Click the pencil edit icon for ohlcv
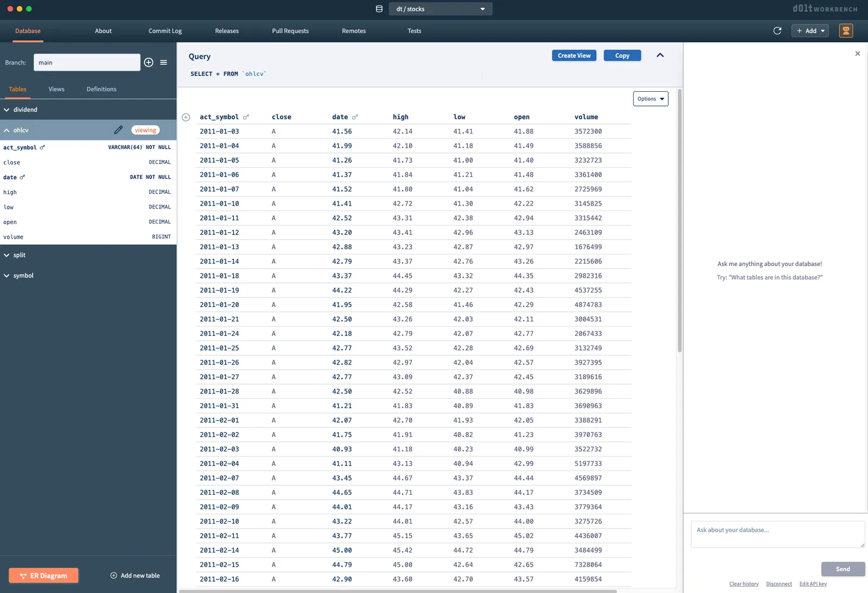The width and height of the screenshot is (868, 593). (x=118, y=130)
